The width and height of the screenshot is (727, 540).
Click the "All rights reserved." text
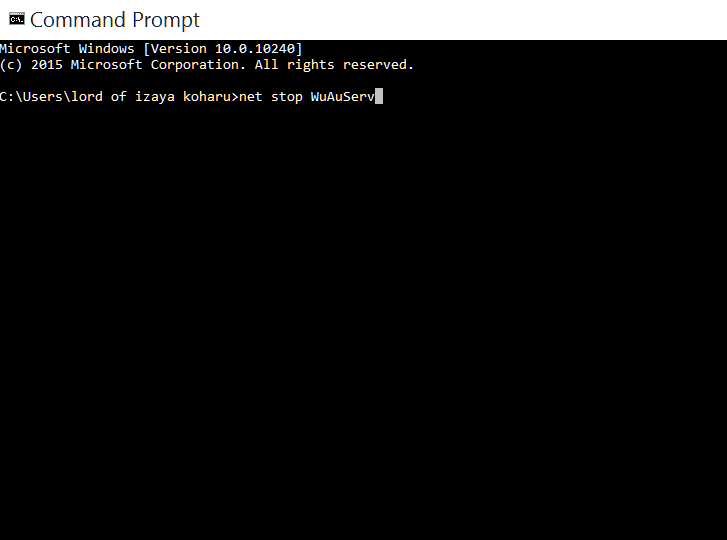tap(334, 65)
